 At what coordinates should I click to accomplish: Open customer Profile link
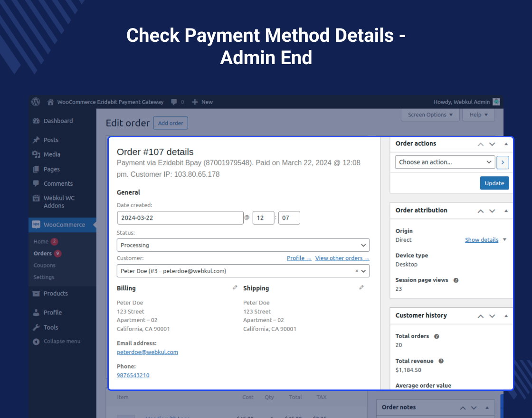[x=299, y=258]
